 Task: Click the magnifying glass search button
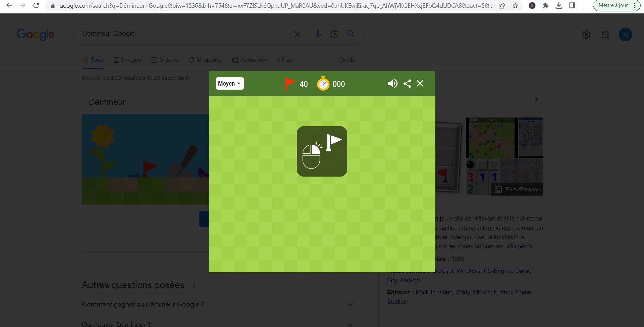[x=351, y=34]
